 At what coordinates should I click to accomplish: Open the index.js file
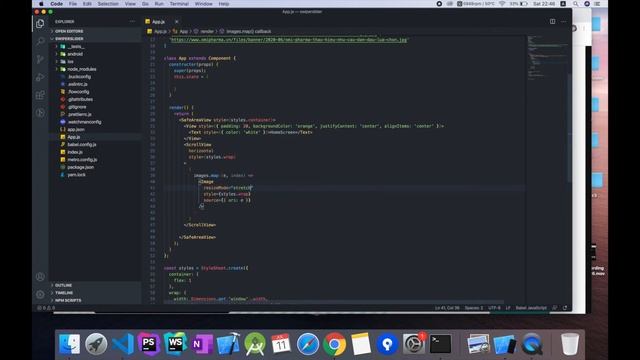coord(75,152)
